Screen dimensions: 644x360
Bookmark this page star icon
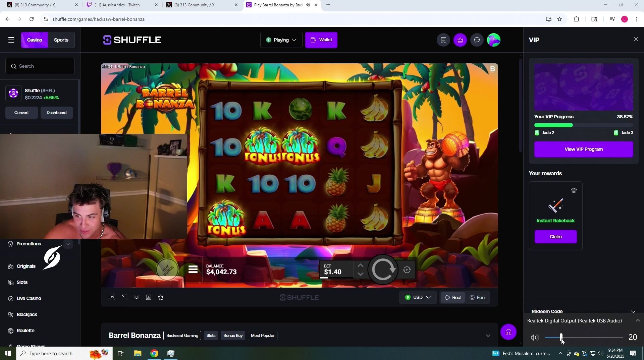point(559,19)
